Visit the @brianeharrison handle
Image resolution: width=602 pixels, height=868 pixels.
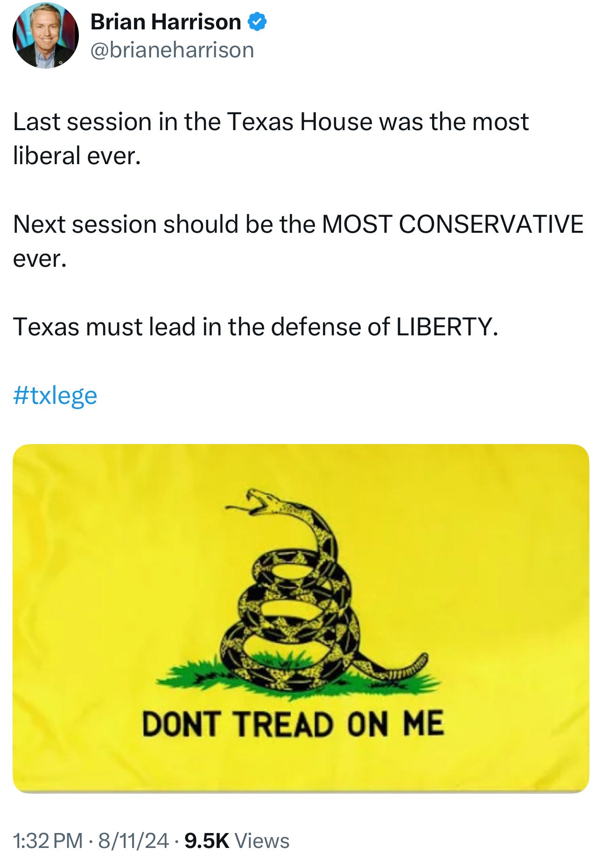172,50
